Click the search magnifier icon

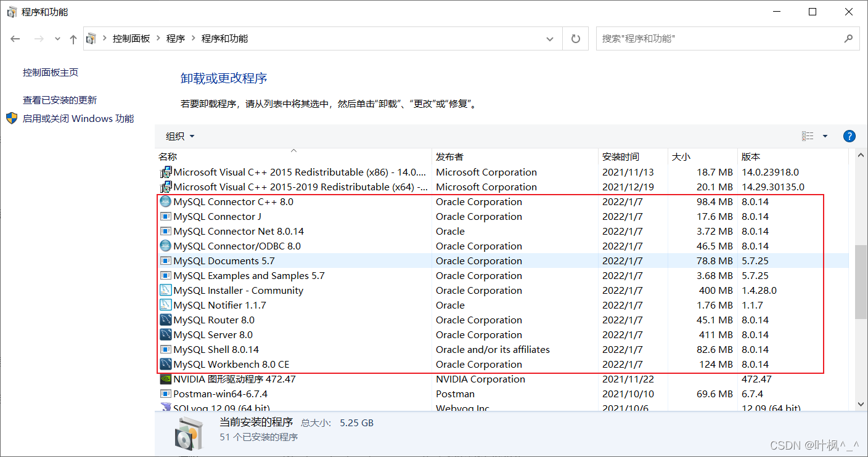pyautogui.click(x=848, y=38)
